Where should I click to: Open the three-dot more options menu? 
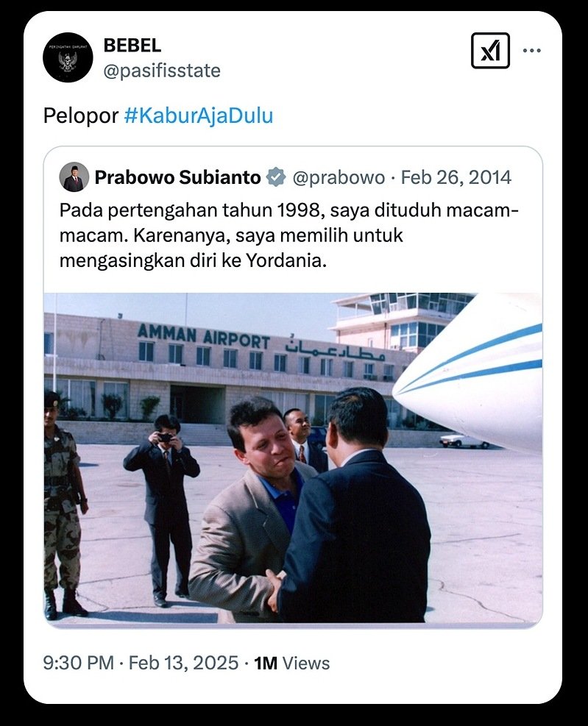click(x=531, y=51)
